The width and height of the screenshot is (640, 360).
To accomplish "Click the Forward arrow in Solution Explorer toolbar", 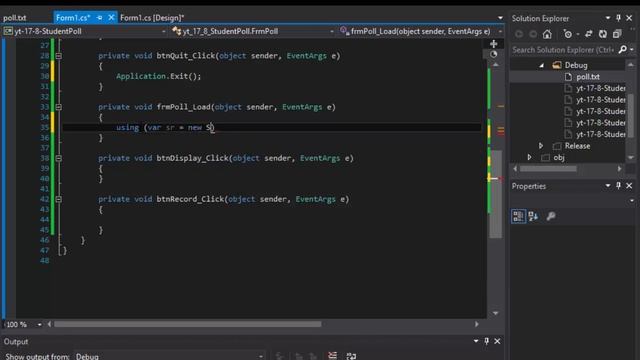I will pyautogui.click(x=533, y=34).
